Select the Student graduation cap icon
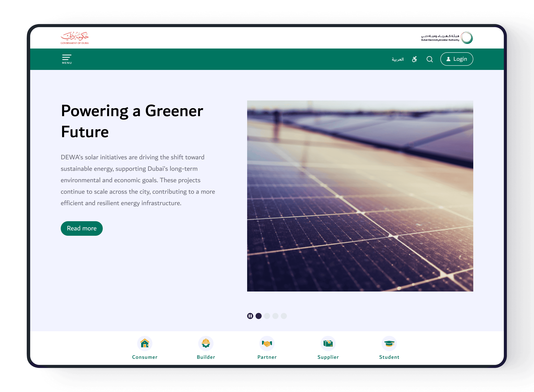The width and height of the screenshot is (534, 392). (389, 343)
